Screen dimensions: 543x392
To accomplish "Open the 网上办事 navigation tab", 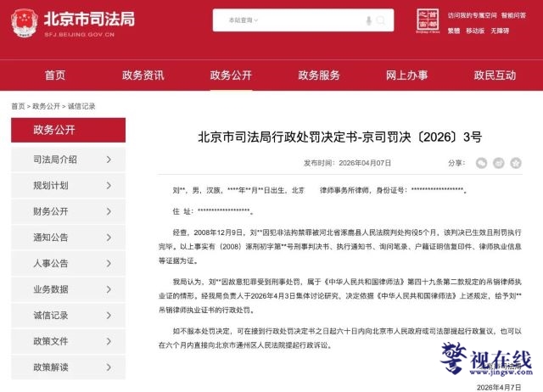I will point(407,76).
